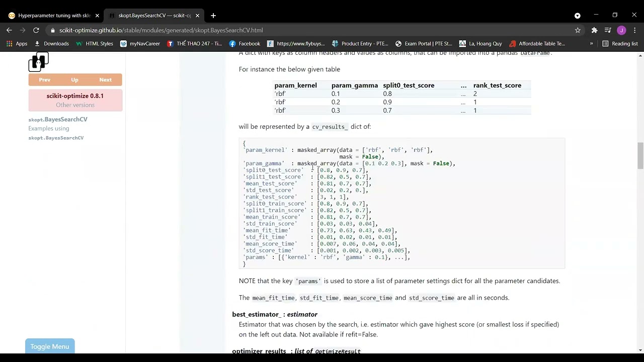644x362 pixels.
Task: Open the Chrome profile avatar
Action: pos(621,30)
